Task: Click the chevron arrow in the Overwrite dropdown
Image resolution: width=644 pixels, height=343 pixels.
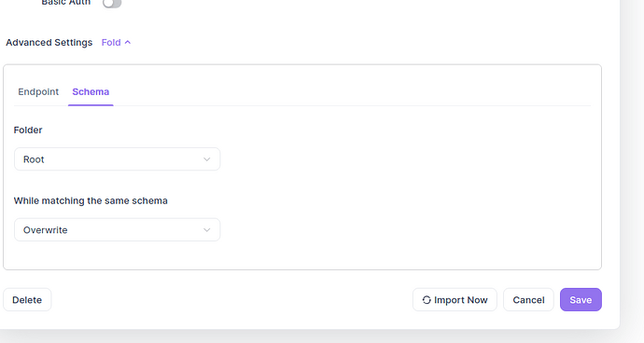Action: tap(206, 230)
